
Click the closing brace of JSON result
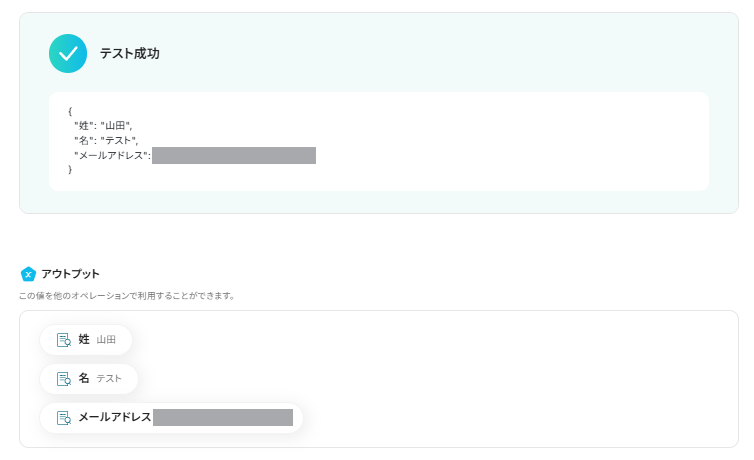point(70,170)
